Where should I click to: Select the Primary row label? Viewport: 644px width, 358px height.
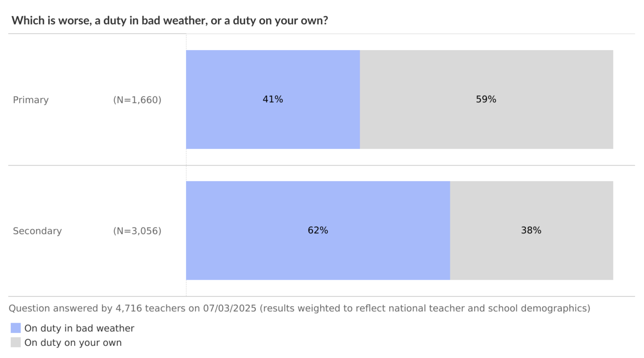[x=31, y=100]
